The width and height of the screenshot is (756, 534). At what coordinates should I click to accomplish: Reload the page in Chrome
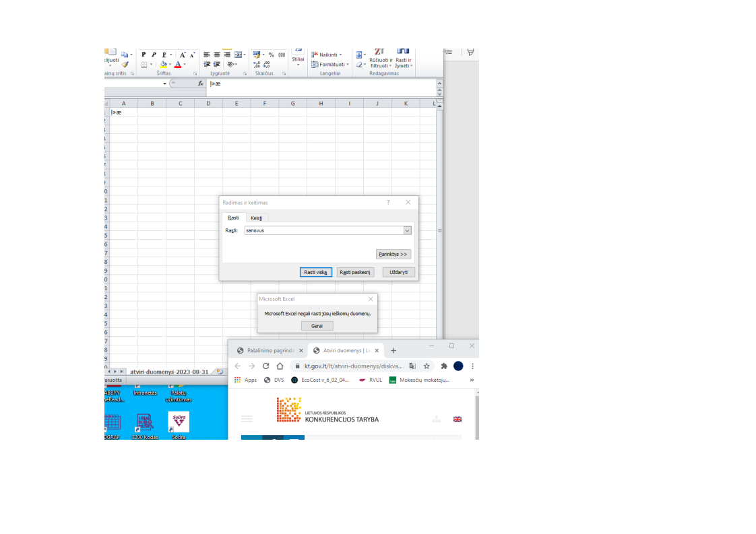point(265,366)
